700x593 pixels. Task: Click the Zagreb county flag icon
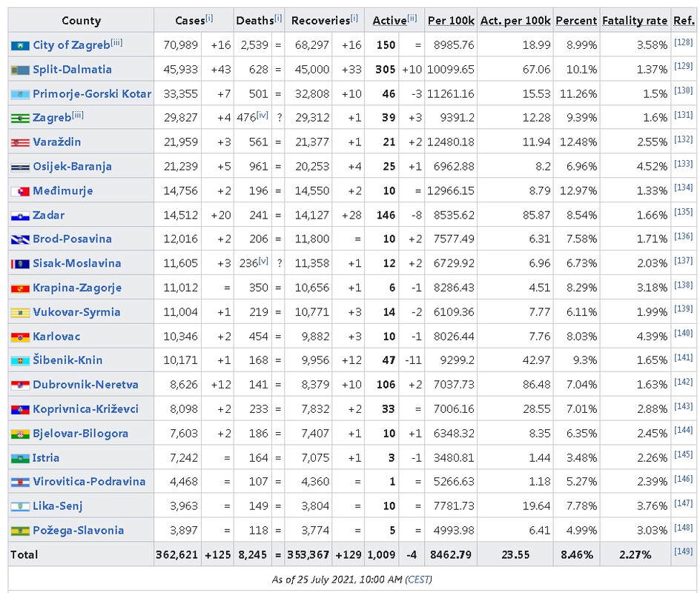(20, 119)
